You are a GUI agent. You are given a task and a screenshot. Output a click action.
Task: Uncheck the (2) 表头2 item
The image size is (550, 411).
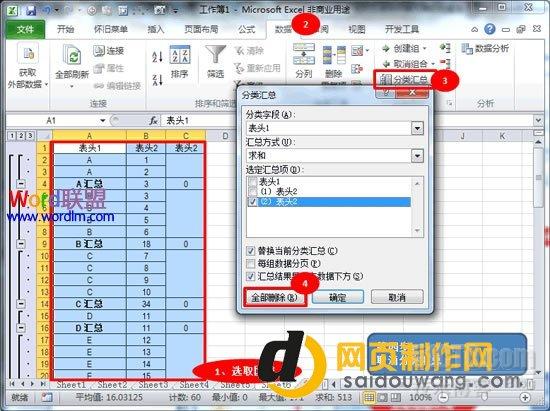[252, 202]
